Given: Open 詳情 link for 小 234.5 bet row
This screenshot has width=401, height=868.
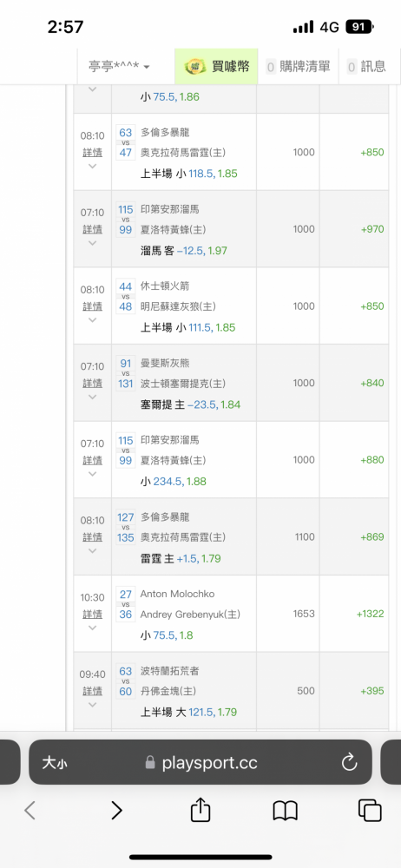Looking at the screenshot, I should pyautogui.click(x=93, y=460).
